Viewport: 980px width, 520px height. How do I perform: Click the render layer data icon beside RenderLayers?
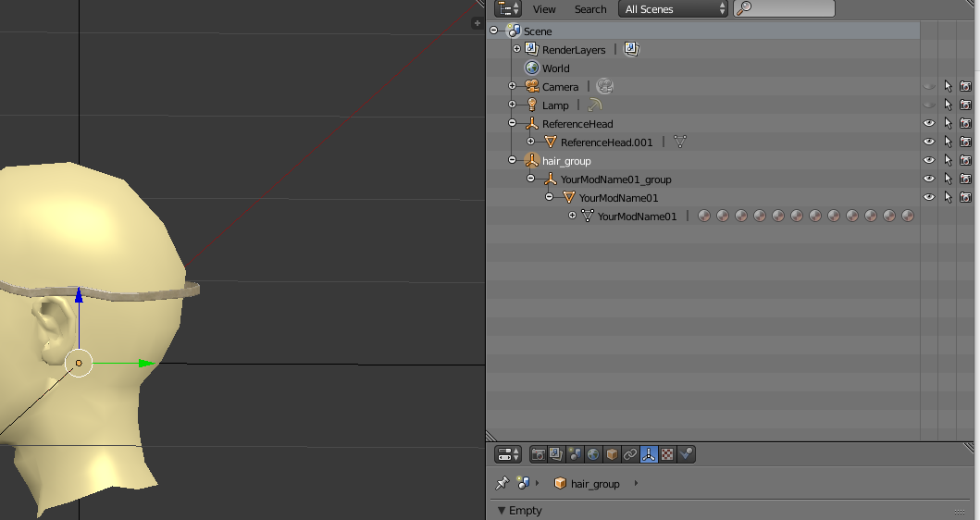click(631, 49)
